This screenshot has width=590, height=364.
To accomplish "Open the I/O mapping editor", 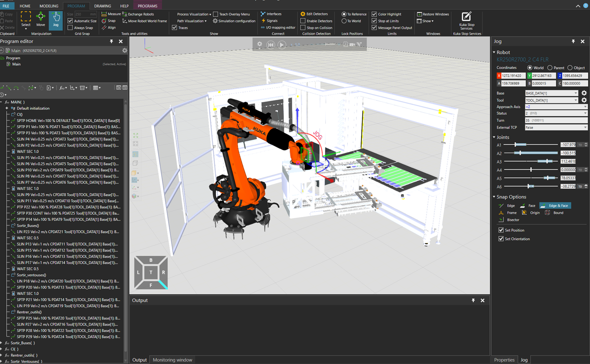I will coord(278,27).
